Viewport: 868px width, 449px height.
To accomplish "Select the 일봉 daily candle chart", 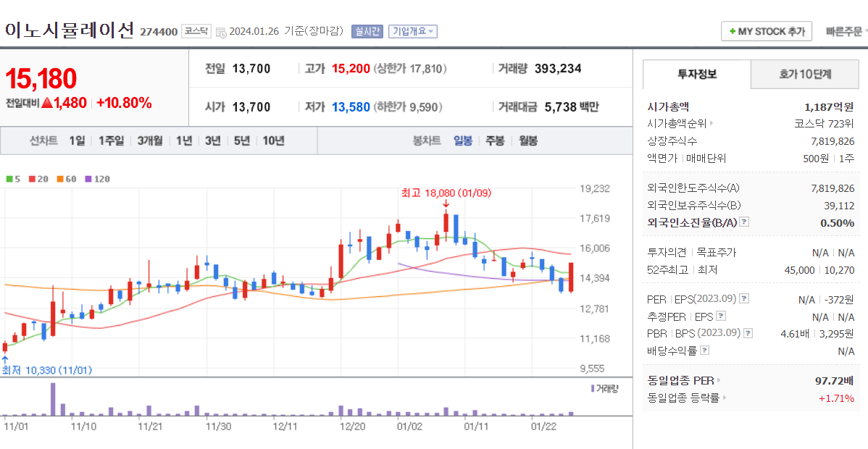I will coord(463,140).
